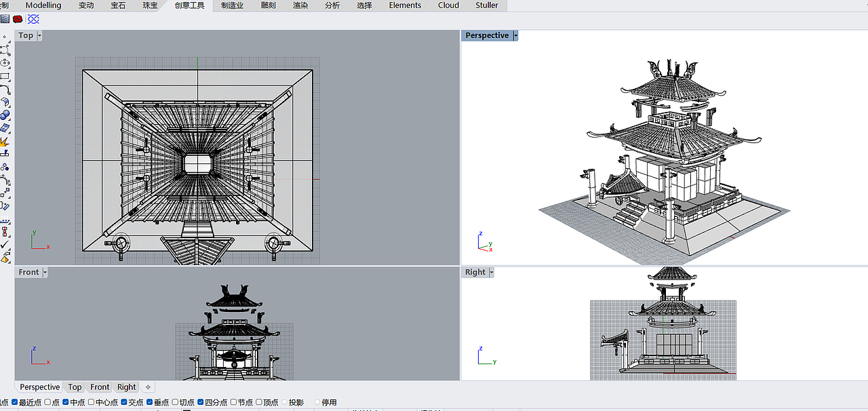Select the paint bucket render tool
Screen dimensions: 868x411
click(5, 257)
